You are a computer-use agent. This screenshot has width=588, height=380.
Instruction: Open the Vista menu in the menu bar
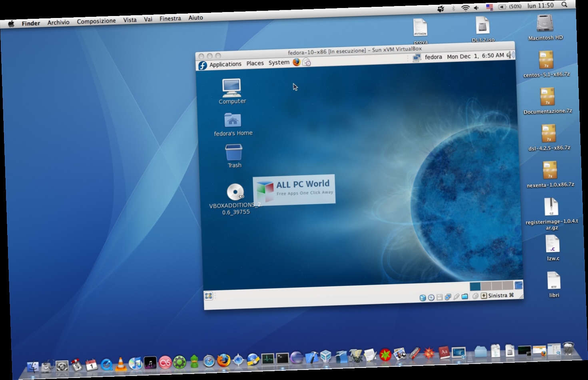(x=130, y=20)
